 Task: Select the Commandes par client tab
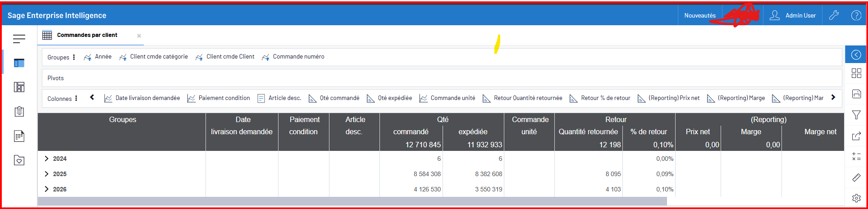(x=87, y=35)
